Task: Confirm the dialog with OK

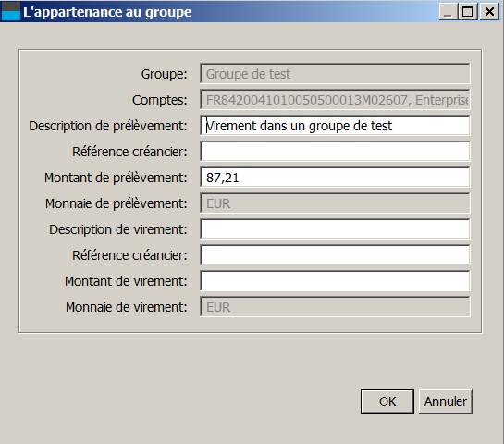Action: tap(387, 401)
